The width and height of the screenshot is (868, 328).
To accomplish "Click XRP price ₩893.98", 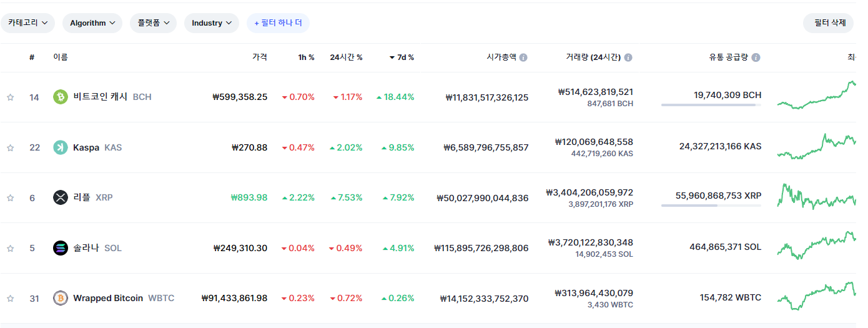I will pos(249,197).
